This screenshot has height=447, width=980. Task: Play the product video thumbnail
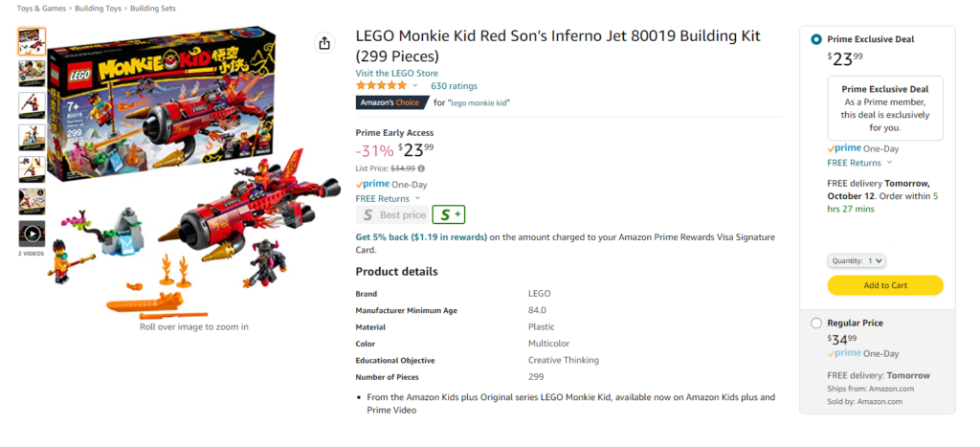pos(32,234)
